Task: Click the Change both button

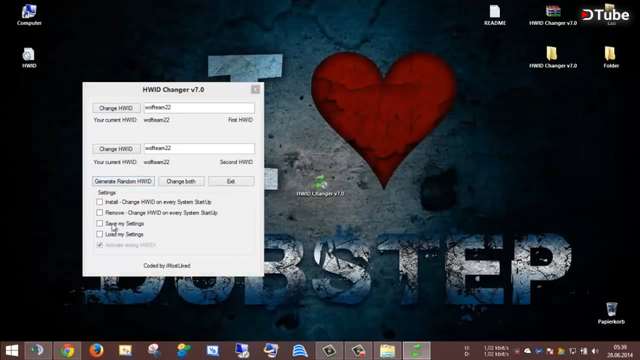Action: 181,181
